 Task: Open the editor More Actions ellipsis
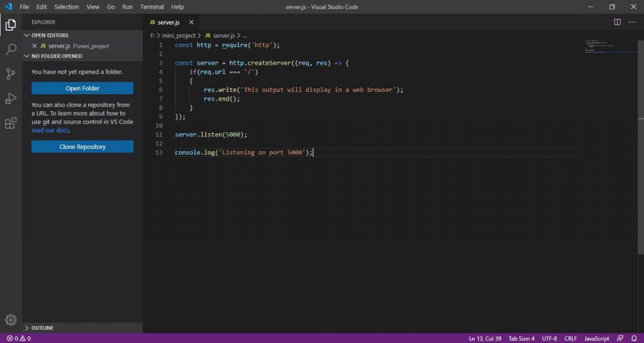coord(632,22)
